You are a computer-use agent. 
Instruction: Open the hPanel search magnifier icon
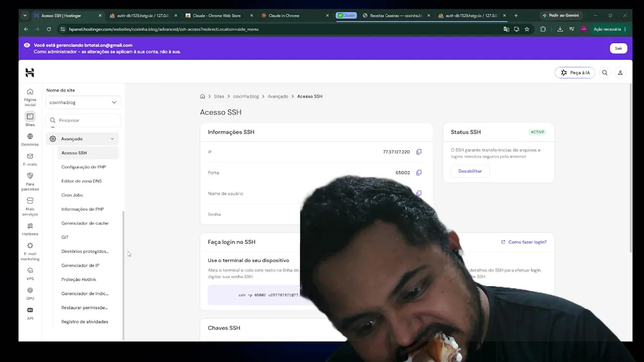(x=605, y=73)
